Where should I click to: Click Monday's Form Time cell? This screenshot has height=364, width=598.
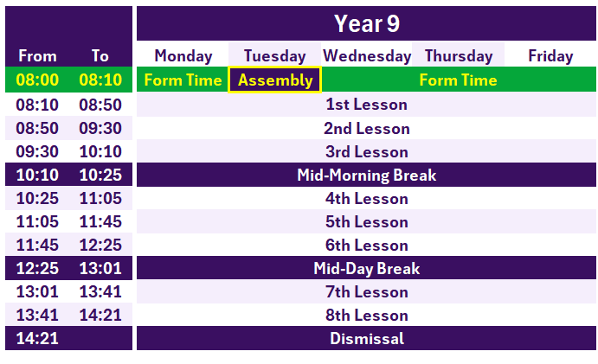point(183,80)
